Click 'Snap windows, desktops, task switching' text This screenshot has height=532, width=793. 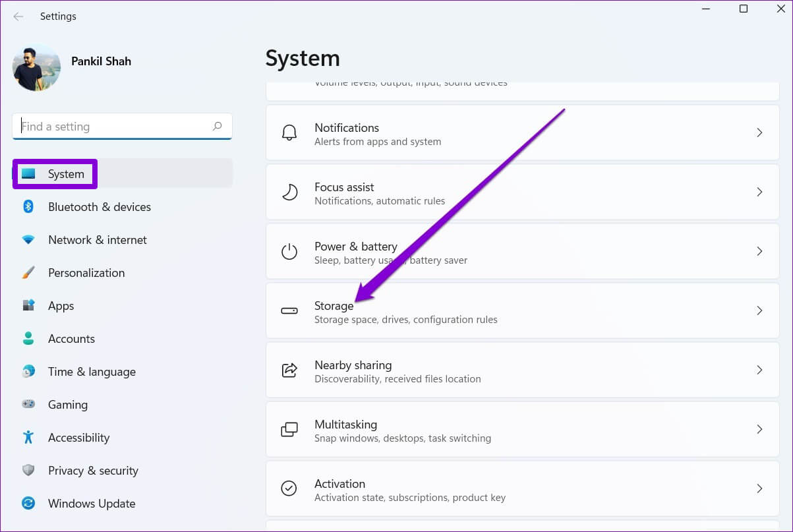(403, 438)
